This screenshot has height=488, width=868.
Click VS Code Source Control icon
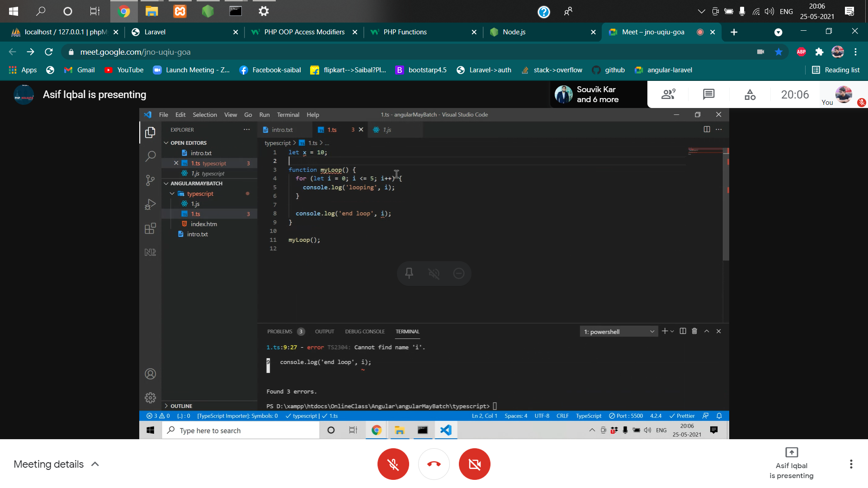coord(151,180)
